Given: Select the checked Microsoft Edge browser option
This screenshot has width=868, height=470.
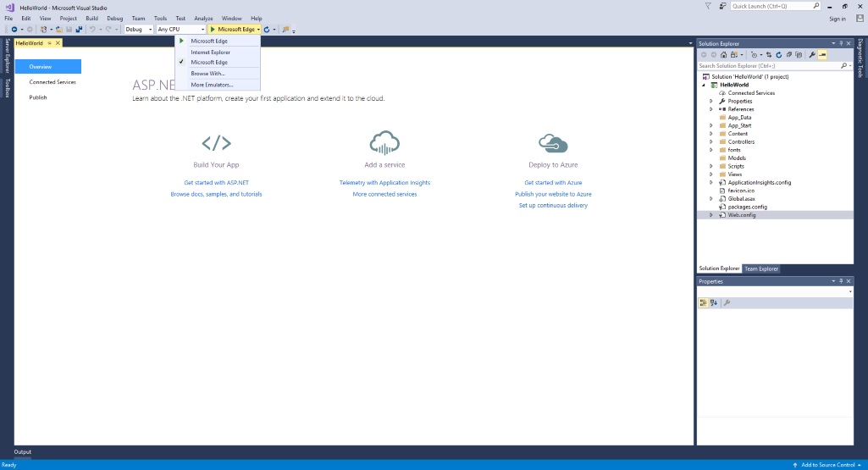Looking at the screenshot, I should pos(208,63).
